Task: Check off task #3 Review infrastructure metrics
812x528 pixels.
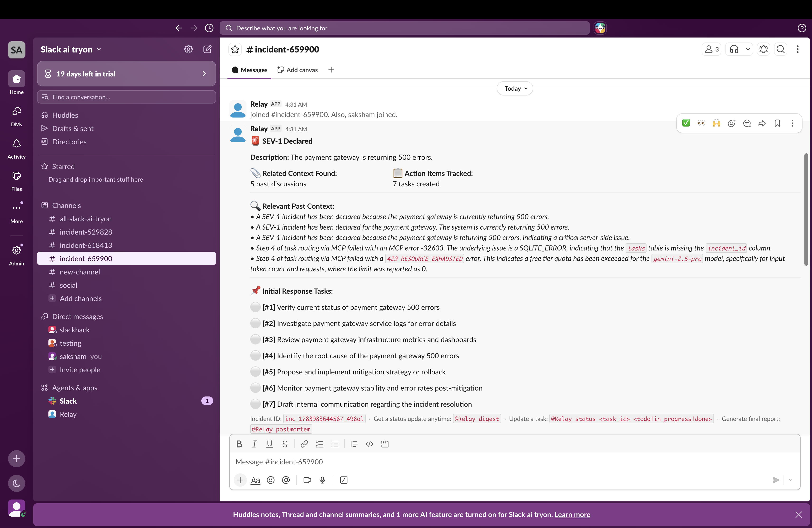Action: pyautogui.click(x=255, y=339)
